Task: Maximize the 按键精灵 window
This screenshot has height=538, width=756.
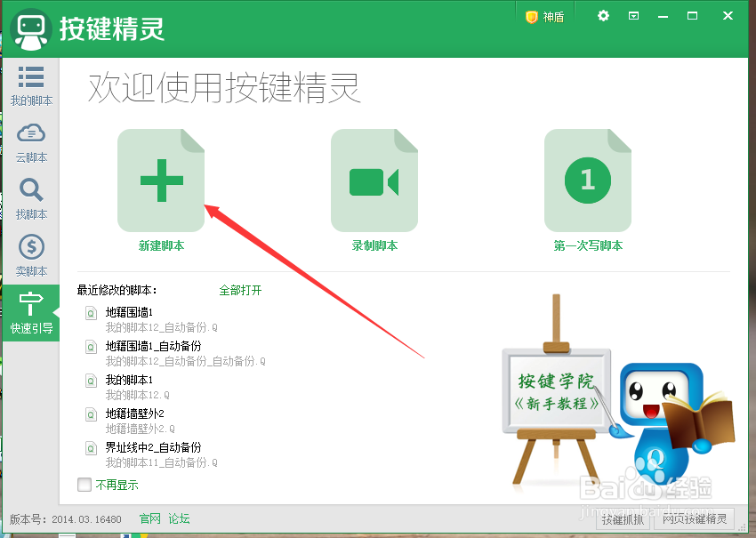Action: point(692,16)
